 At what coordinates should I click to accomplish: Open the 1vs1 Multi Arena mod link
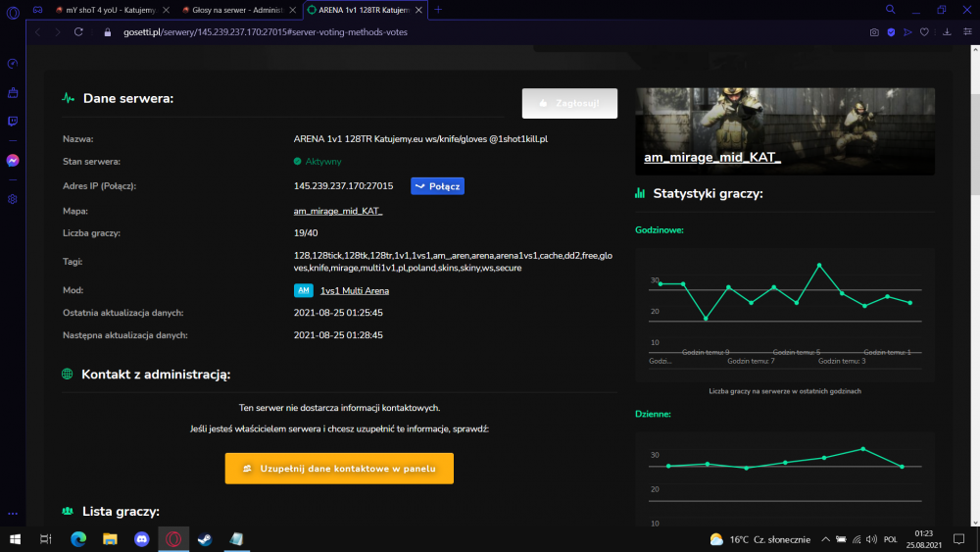tap(355, 290)
